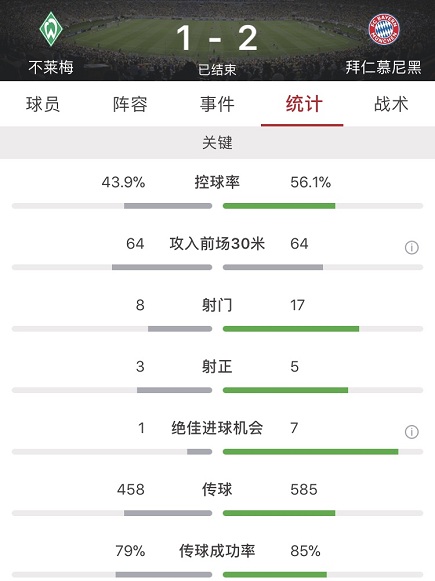Tap the Werder Bremen team crest
This screenshot has height=581, width=435.
point(51,29)
